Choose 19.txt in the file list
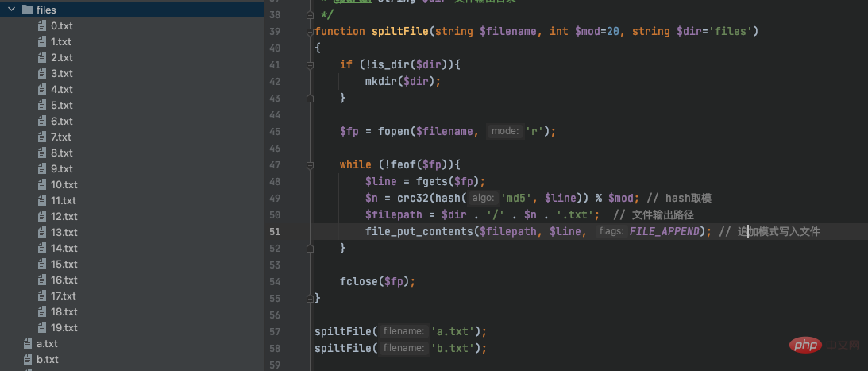Viewport: 868px width, 371px height. (x=64, y=327)
